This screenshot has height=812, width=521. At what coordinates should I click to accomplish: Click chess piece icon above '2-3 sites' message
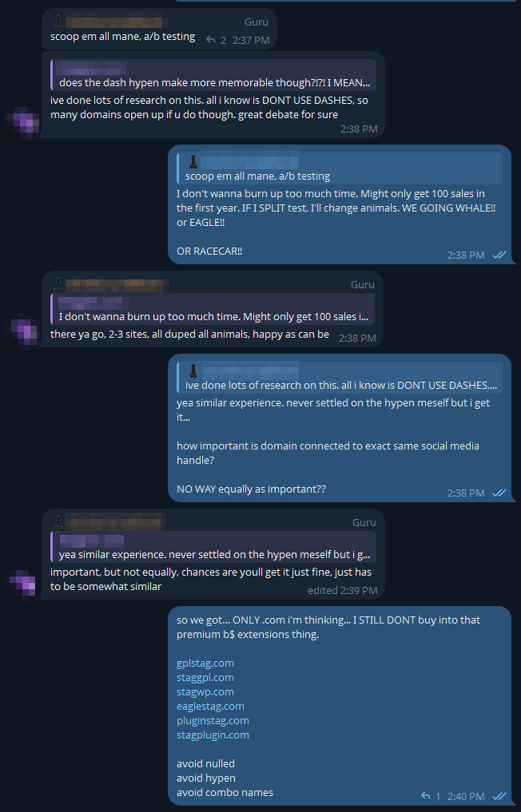pos(58,284)
